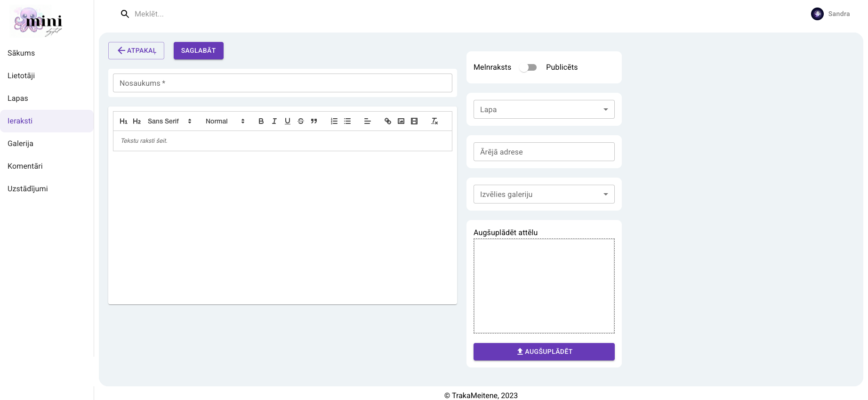868x400 pixels.
Task: Open the Normal text size dropdown
Action: pyautogui.click(x=225, y=121)
